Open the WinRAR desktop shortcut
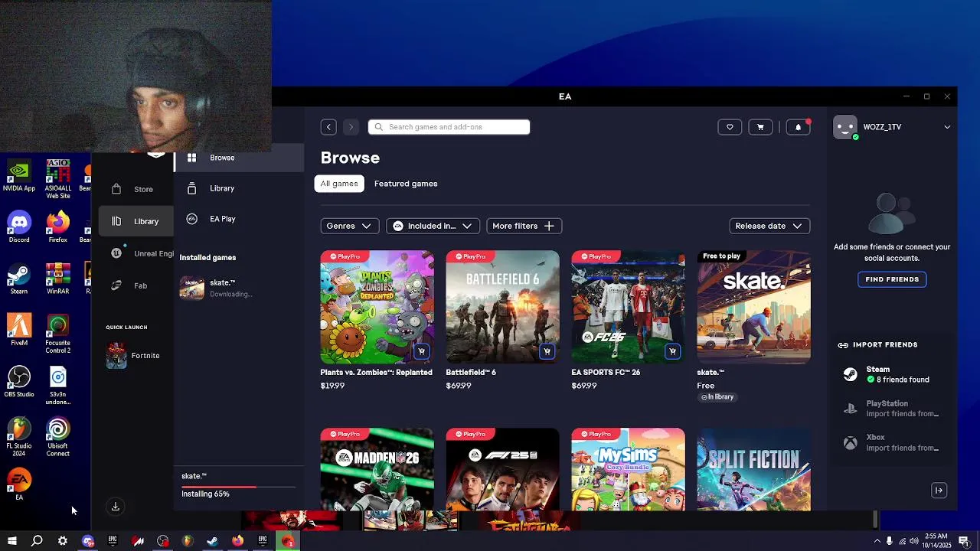The height and width of the screenshot is (551, 980). (58, 279)
